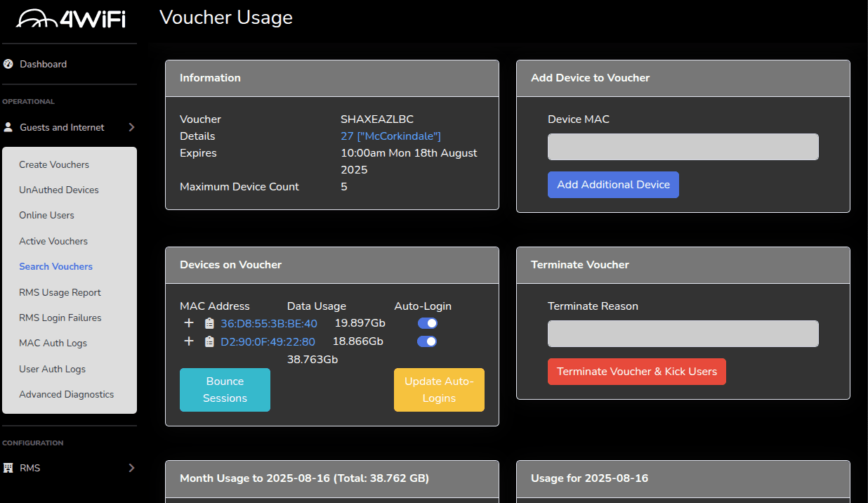The image size is (868, 503).
Task: Copy MAC D2:90:0F:49:22:80 using clipboard icon
Action: (x=209, y=341)
